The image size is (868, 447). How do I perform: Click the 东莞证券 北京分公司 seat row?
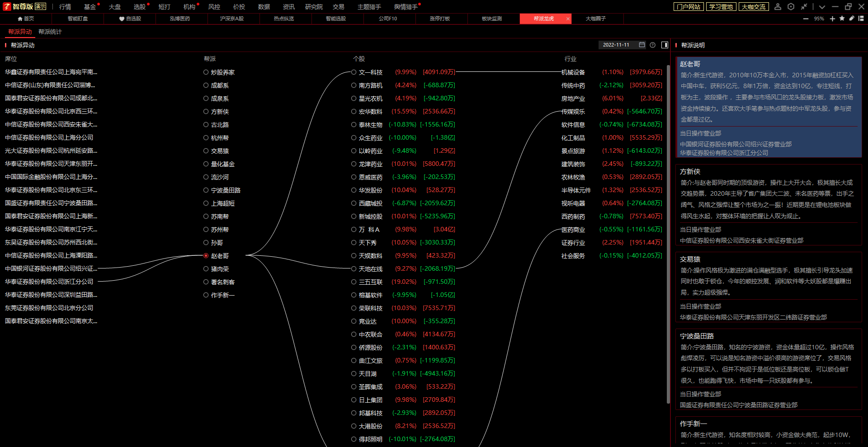[49, 308]
